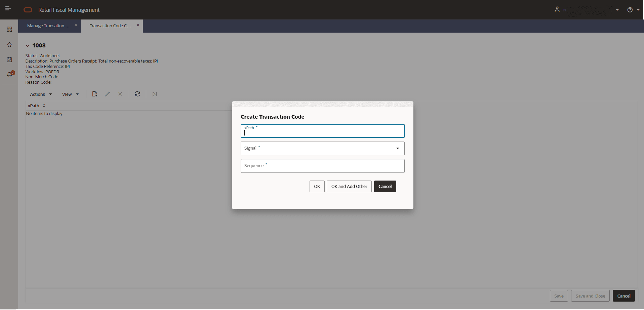Expand the user account dropdown arrow
Screen dimensions: 644x310
[617, 10]
